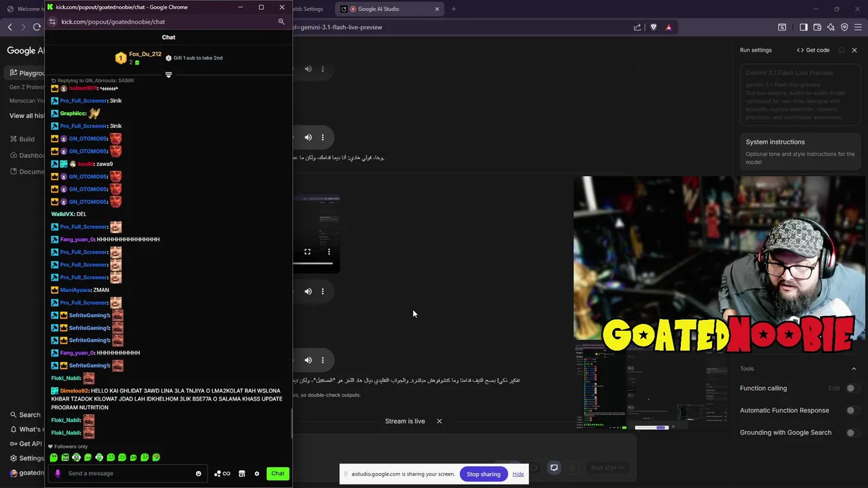
Task: Edit the Function calling declarations
Action: (x=834, y=388)
